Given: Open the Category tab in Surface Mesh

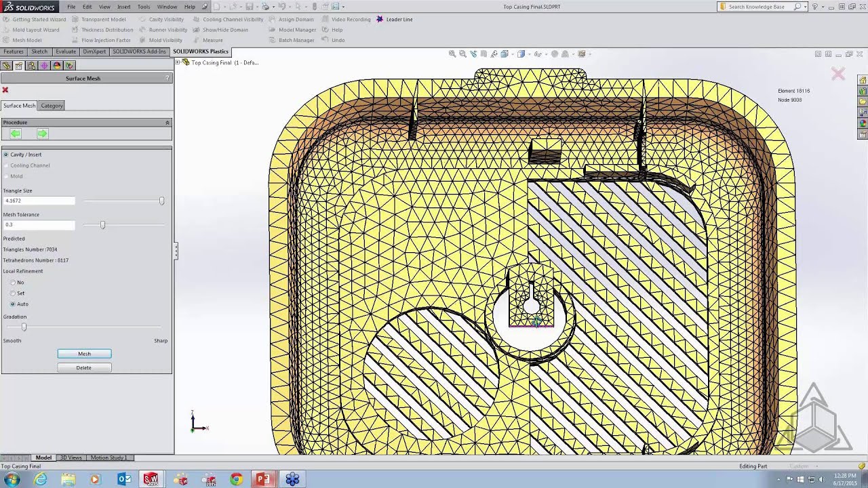Looking at the screenshot, I should pyautogui.click(x=52, y=106).
